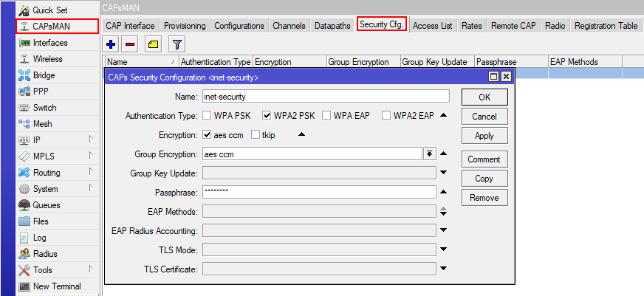
Task: Switch to the Access List tab
Action: (432, 26)
